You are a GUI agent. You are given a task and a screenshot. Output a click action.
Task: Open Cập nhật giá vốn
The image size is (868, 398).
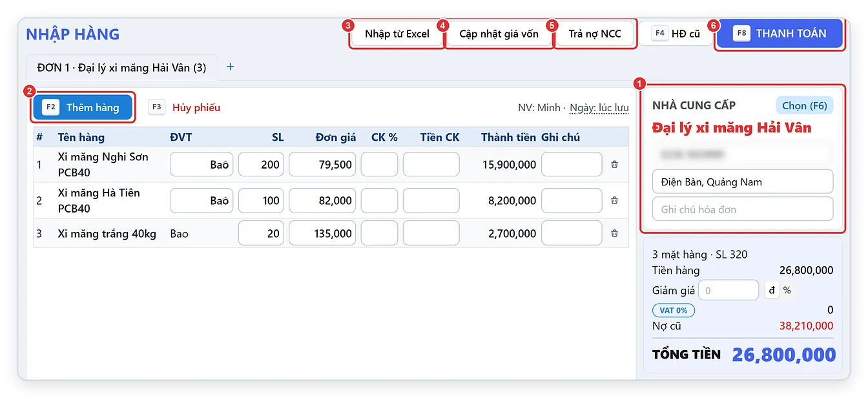pos(499,34)
